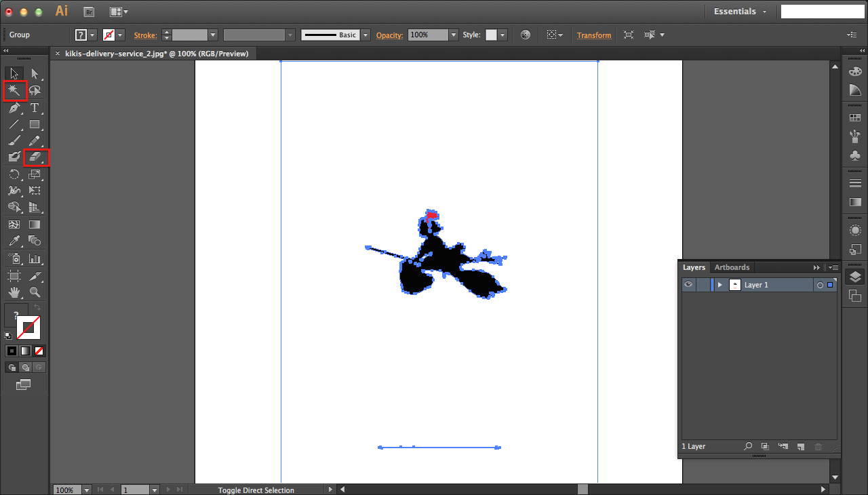Switch to the Artboards panel tab
868x495 pixels.
click(x=732, y=267)
